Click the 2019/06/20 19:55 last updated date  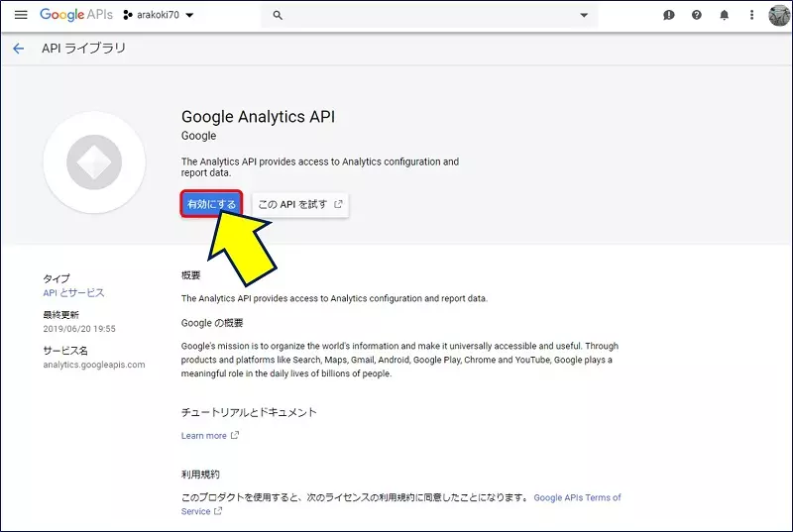tap(79, 329)
